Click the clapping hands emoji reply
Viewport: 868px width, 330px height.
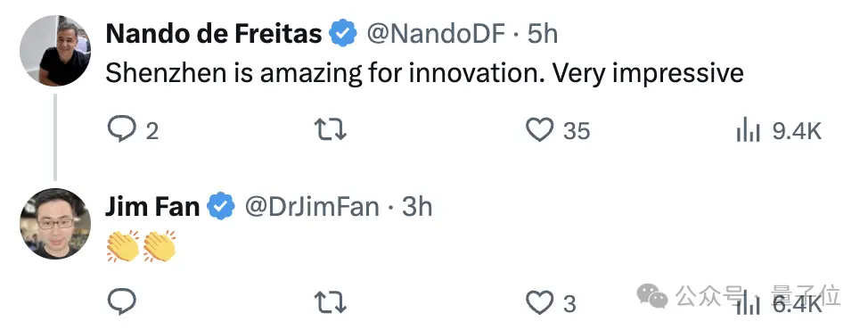click(x=141, y=246)
